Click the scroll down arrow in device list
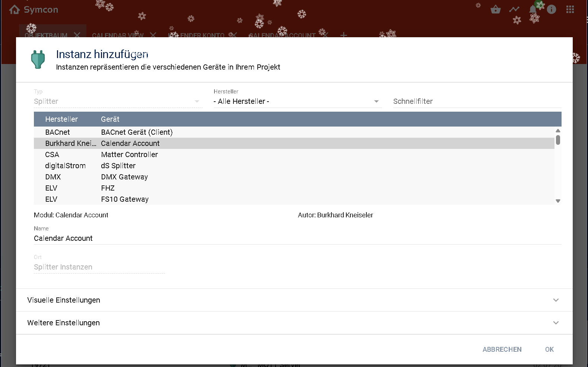Image resolution: width=588 pixels, height=367 pixels. (558, 201)
